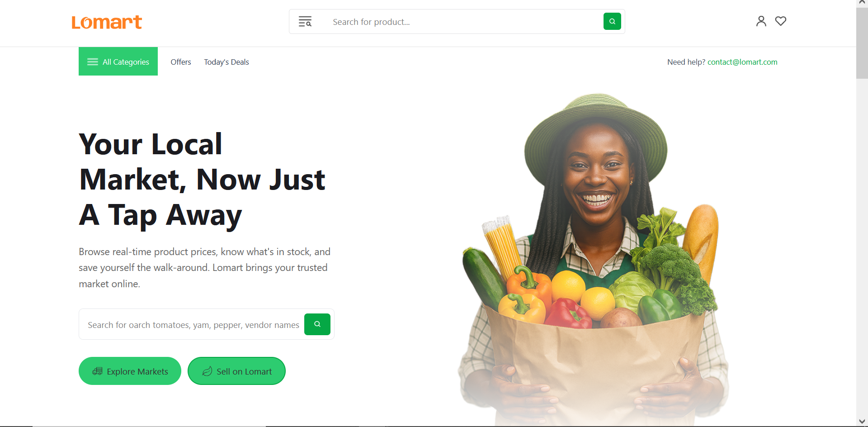The image size is (868, 427).
Task: Click the green header search button
Action: [612, 21]
